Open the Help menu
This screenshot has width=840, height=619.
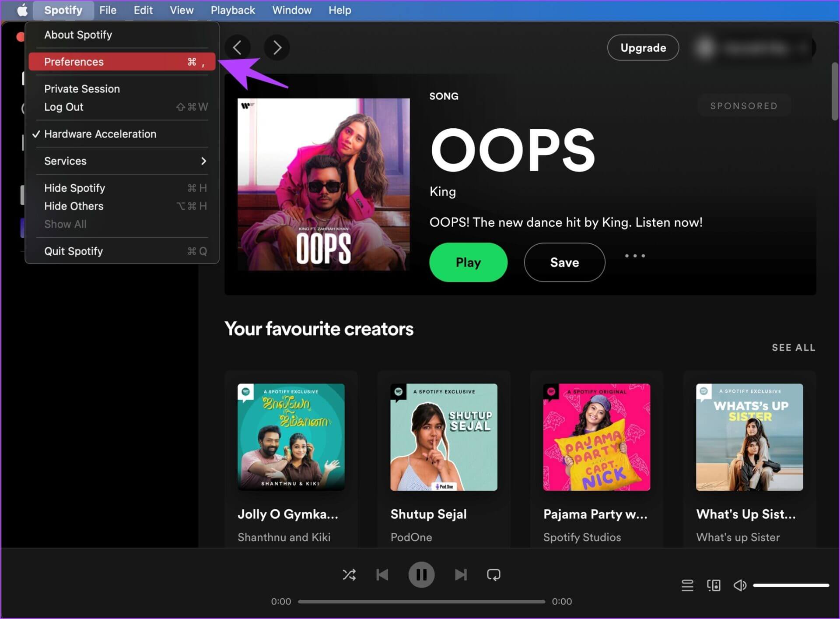(340, 10)
